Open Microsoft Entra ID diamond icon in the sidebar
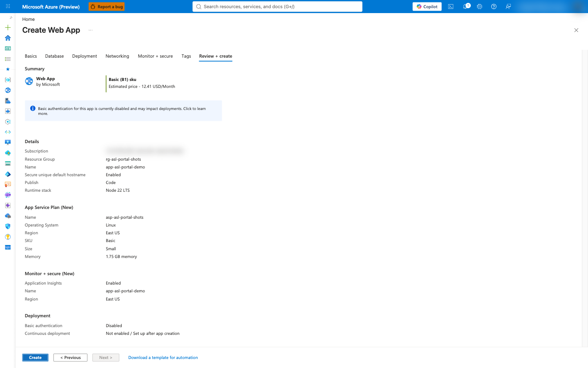Image resolution: width=588 pixels, height=368 pixels. (x=8, y=174)
